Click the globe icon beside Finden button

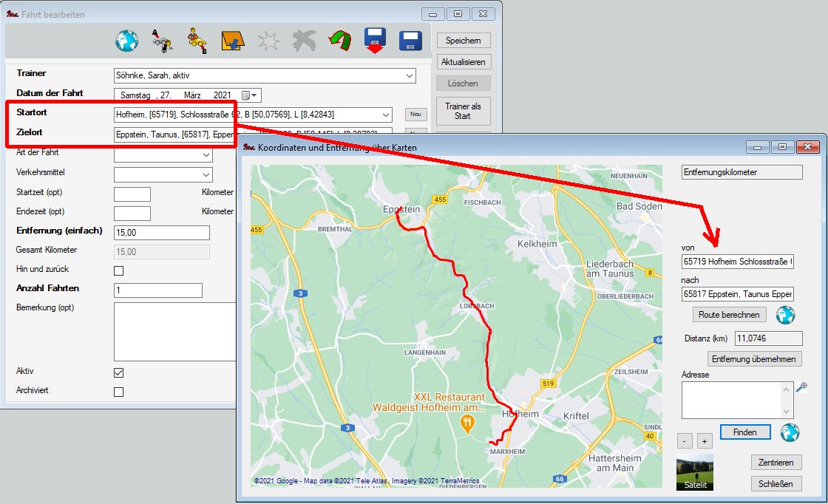[790, 432]
